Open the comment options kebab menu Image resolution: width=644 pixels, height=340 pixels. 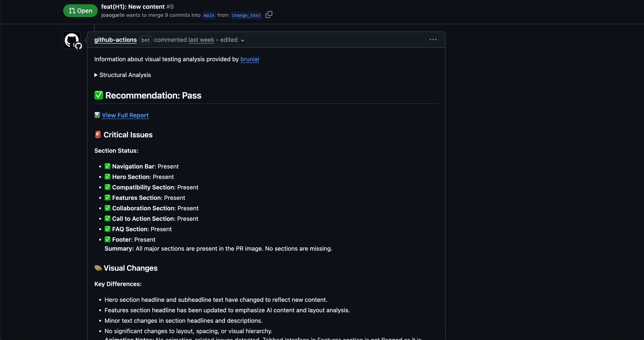click(433, 39)
